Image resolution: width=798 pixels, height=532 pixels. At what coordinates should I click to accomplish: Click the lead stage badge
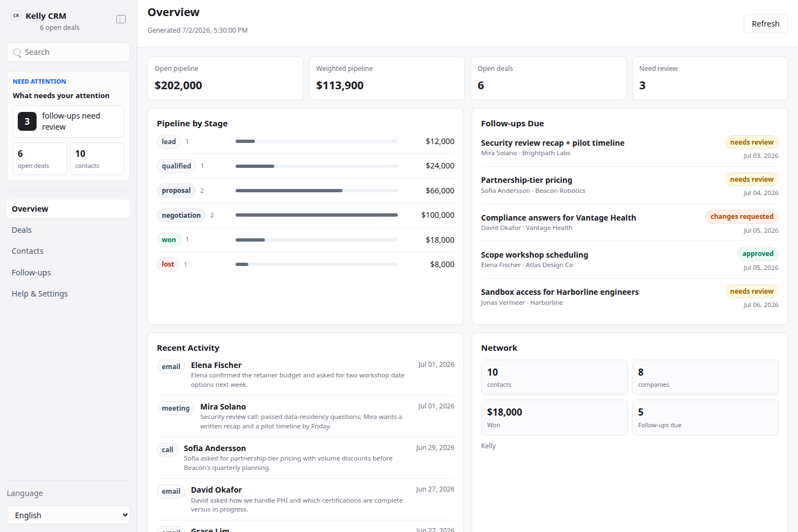(x=168, y=142)
